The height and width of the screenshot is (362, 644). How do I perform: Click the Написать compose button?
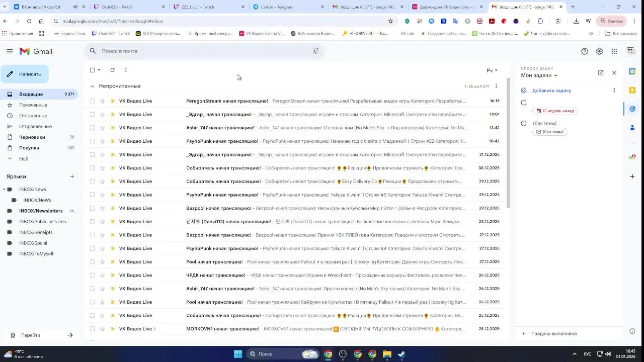[25, 74]
